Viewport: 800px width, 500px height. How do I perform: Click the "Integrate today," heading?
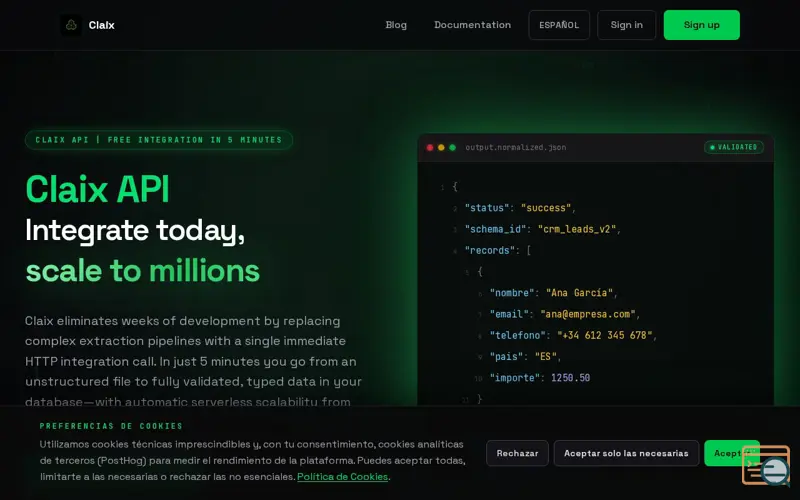[x=135, y=231]
